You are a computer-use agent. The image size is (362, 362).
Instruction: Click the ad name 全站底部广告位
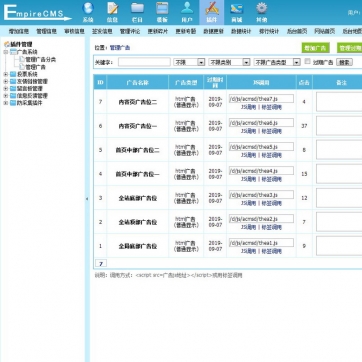coord(138,198)
